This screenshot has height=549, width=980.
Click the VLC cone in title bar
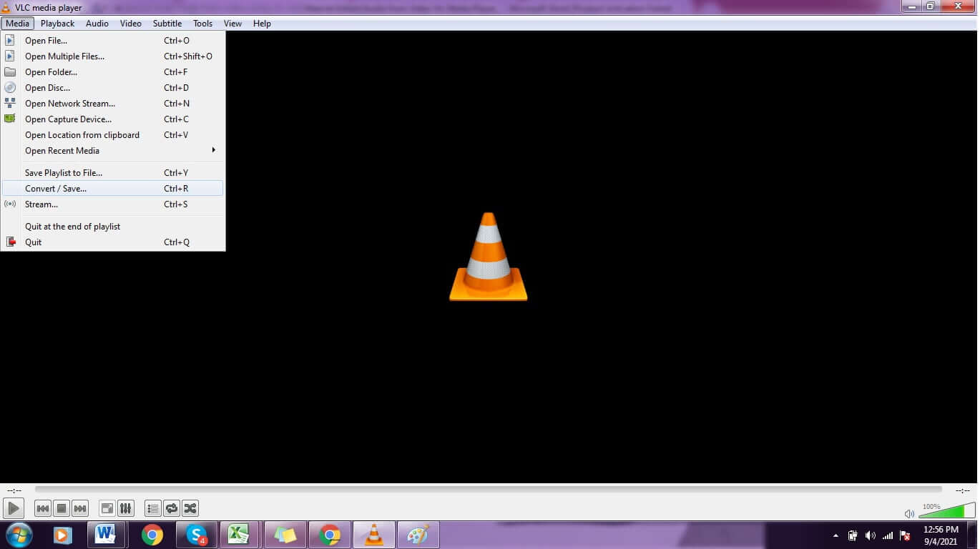tap(6, 7)
